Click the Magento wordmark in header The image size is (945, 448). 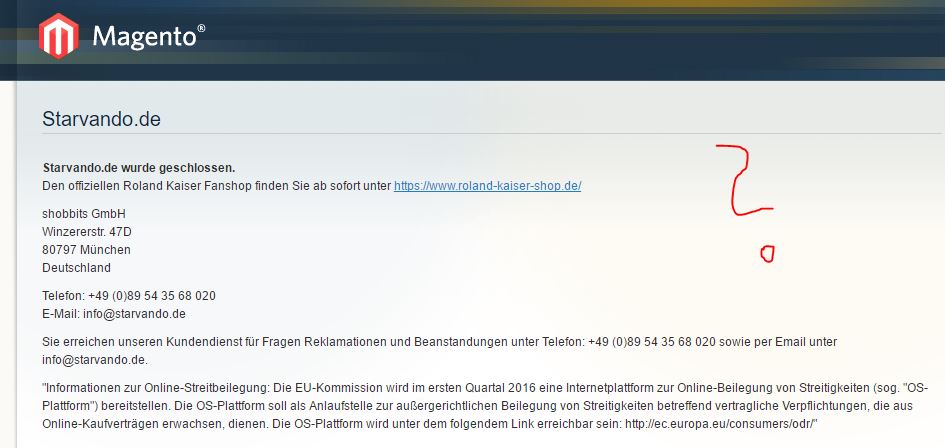[x=148, y=37]
